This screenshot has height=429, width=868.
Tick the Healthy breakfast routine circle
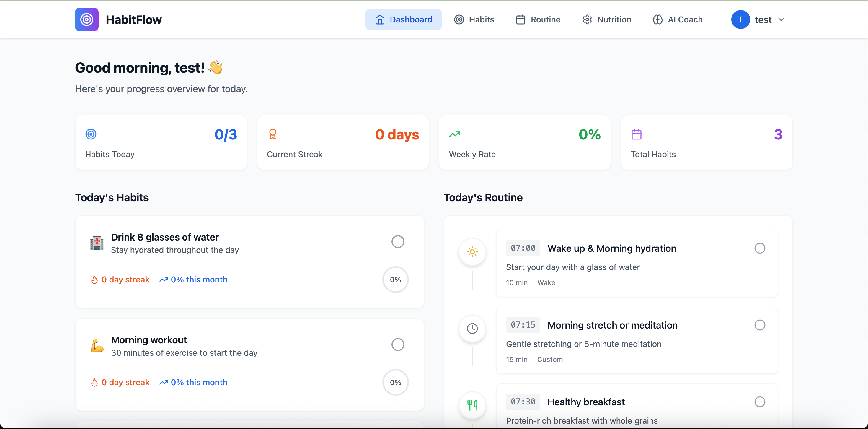coord(759,402)
